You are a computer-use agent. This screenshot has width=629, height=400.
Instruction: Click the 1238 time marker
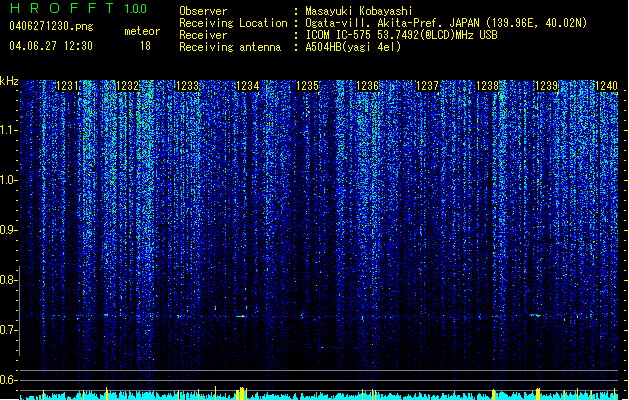[x=487, y=86]
